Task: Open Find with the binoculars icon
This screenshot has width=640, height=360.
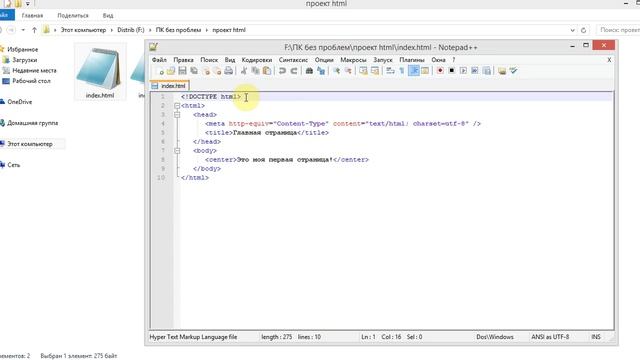Action: [x=309, y=71]
